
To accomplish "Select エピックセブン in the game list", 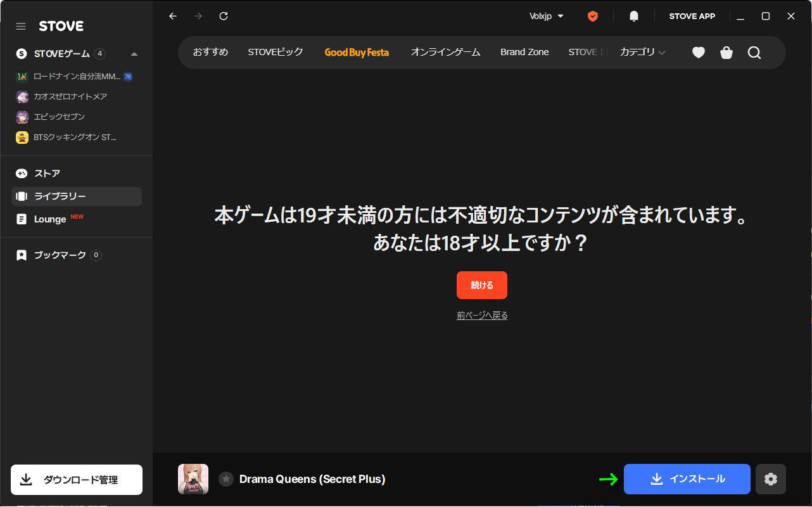I will pos(59,117).
